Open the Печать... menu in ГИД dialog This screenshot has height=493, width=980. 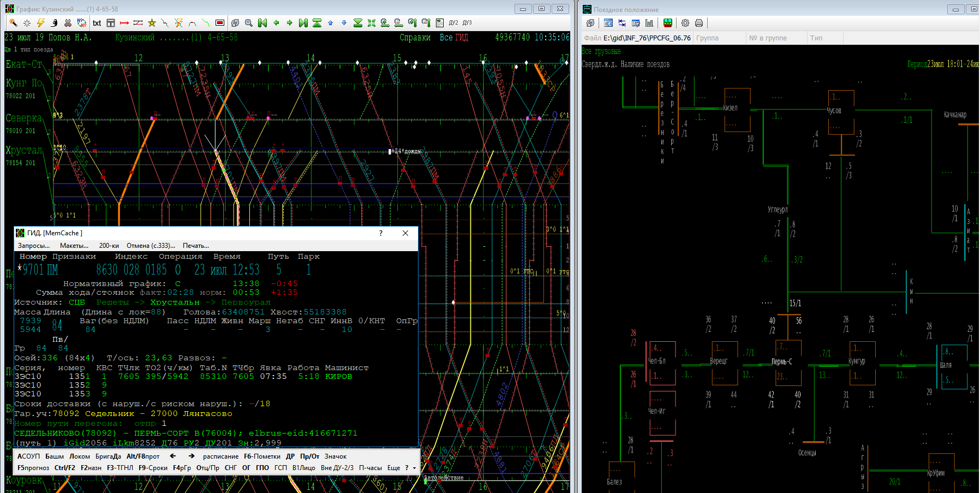tap(195, 246)
